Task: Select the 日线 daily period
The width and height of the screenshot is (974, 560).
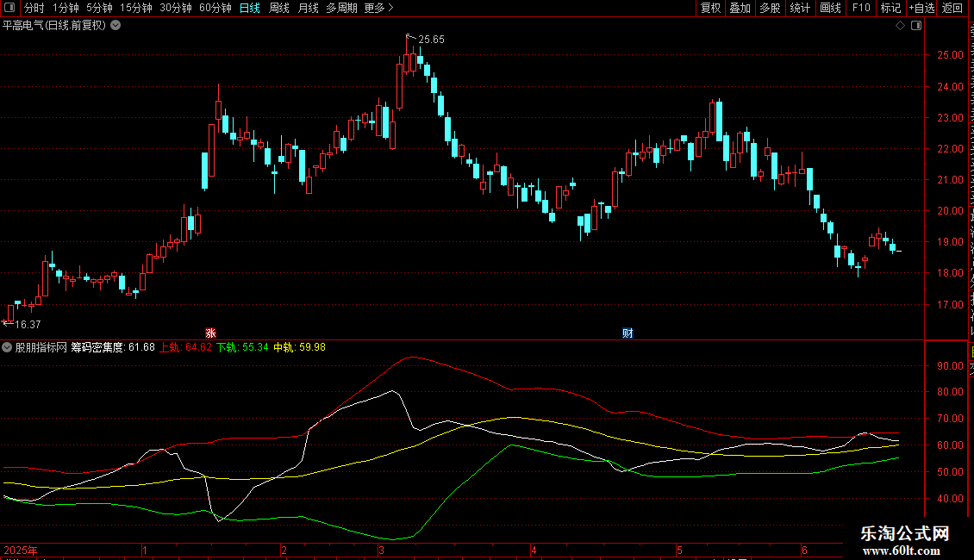Action: (250, 8)
